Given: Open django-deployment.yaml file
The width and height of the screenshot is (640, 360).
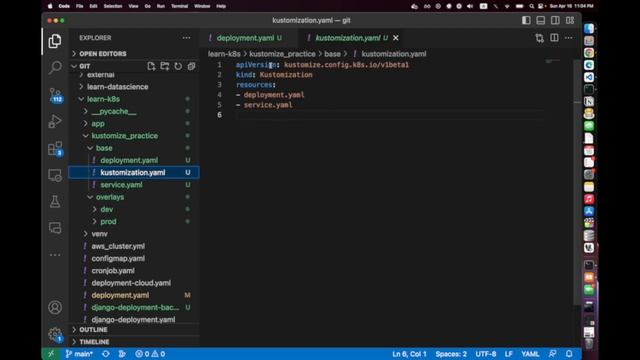Looking at the screenshot, I should click(133, 320).
